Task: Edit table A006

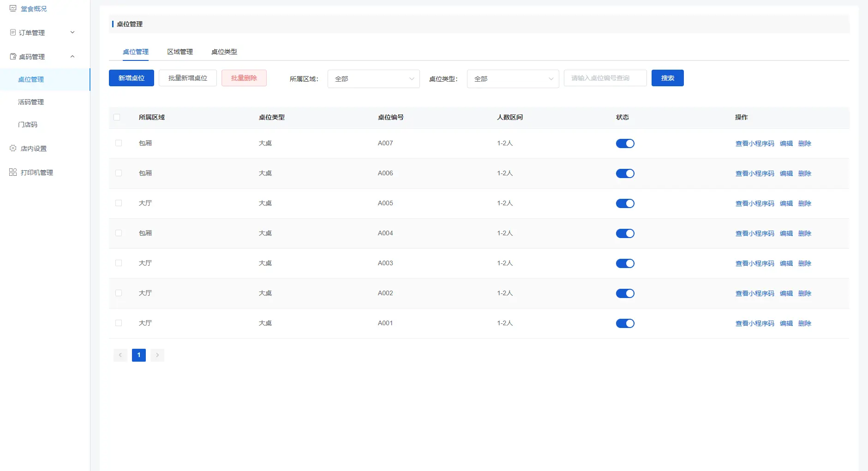Action: coord(786,173)
